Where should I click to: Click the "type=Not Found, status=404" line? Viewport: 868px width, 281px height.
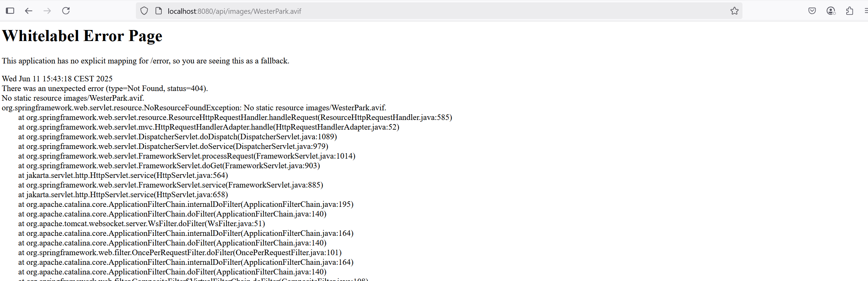(x=105, y=88)
